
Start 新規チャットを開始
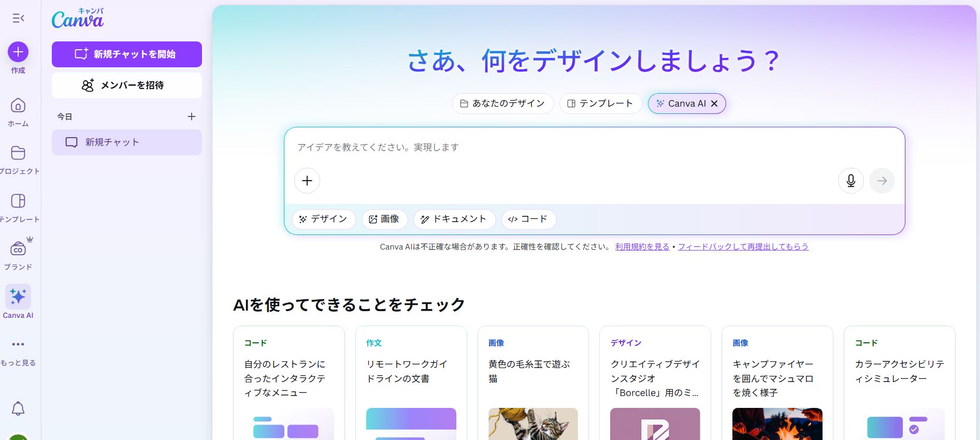[127, 54]
